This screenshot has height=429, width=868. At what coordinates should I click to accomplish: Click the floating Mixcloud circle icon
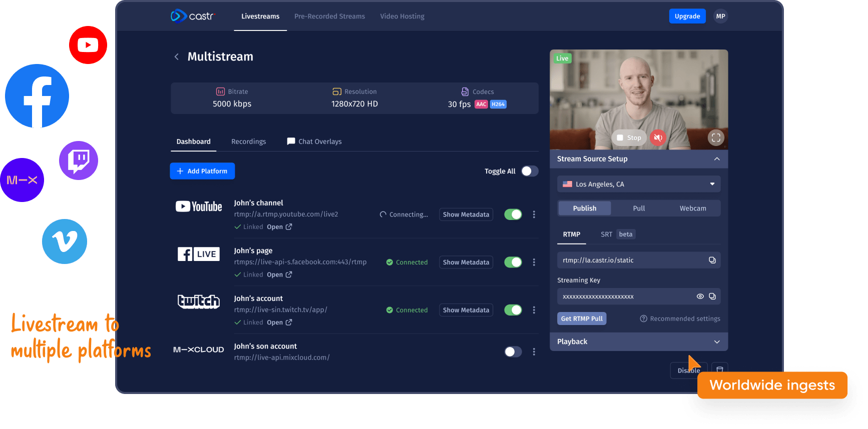coord(22,180)
